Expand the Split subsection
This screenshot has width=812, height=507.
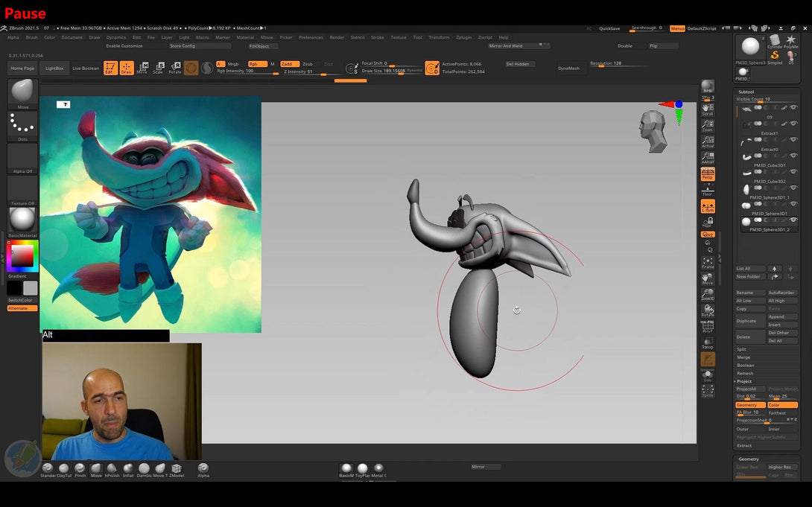click(x=741, y=349)
